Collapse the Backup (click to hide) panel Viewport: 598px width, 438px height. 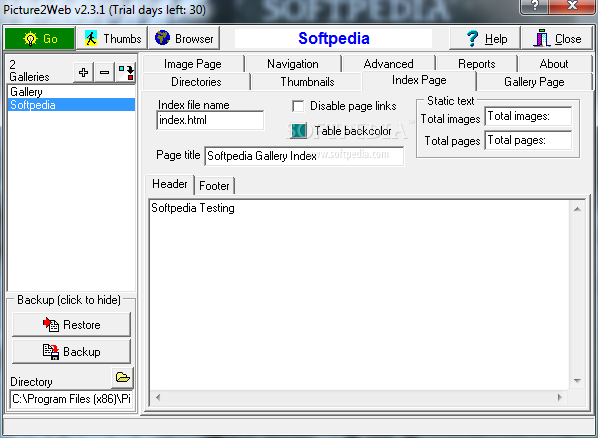click(69, 300)
